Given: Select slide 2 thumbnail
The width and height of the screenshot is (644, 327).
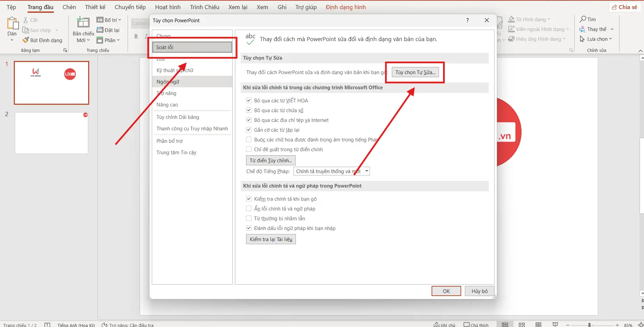Looking at the screenshot, I should pyautogui.click(x=52, y=133).
